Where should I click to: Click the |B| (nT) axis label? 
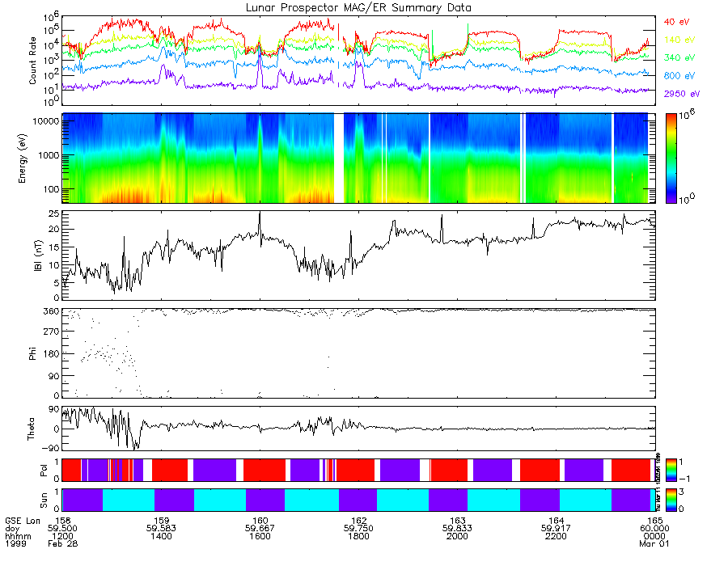pos(38,256)
